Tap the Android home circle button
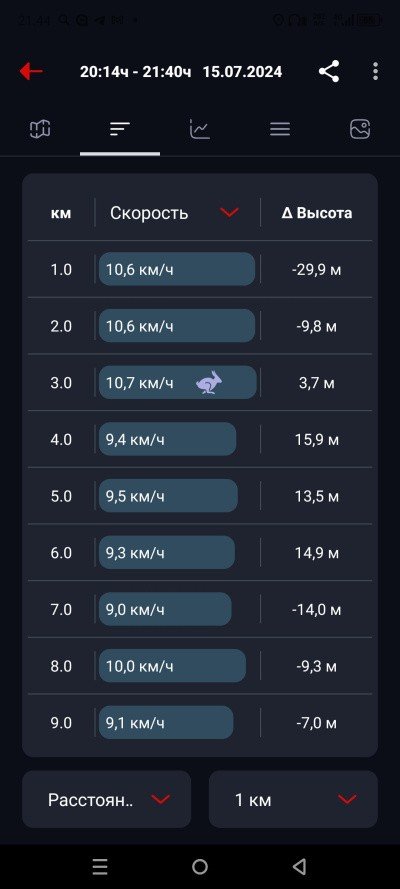 click(200, 866)
